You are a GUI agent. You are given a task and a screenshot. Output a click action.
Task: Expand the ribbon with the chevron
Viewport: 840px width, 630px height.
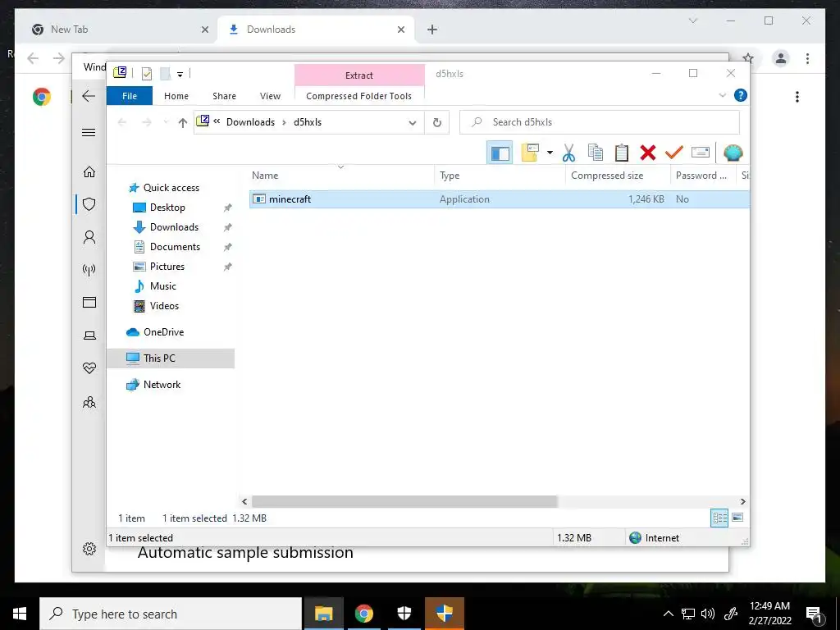[x=722, y=95]
